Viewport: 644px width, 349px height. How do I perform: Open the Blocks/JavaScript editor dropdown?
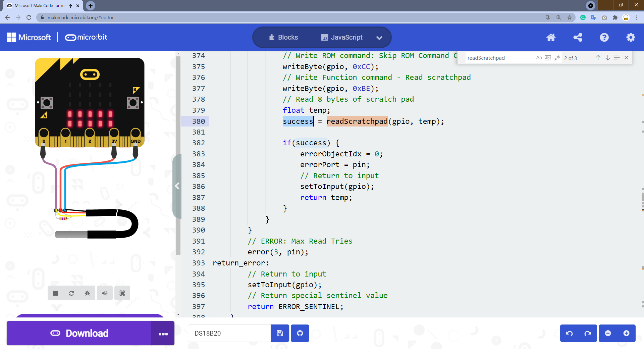coord(379,37)
